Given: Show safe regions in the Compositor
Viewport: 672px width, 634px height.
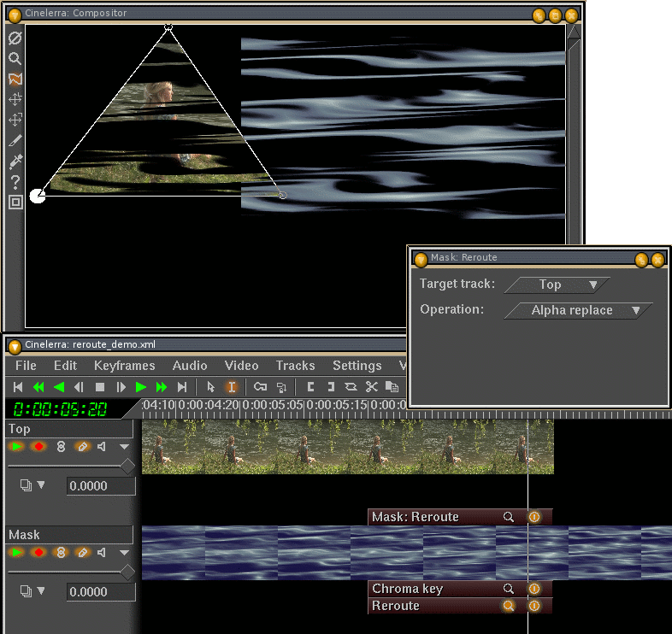Looking at the screenshot, I should click(x=15, y=202).
